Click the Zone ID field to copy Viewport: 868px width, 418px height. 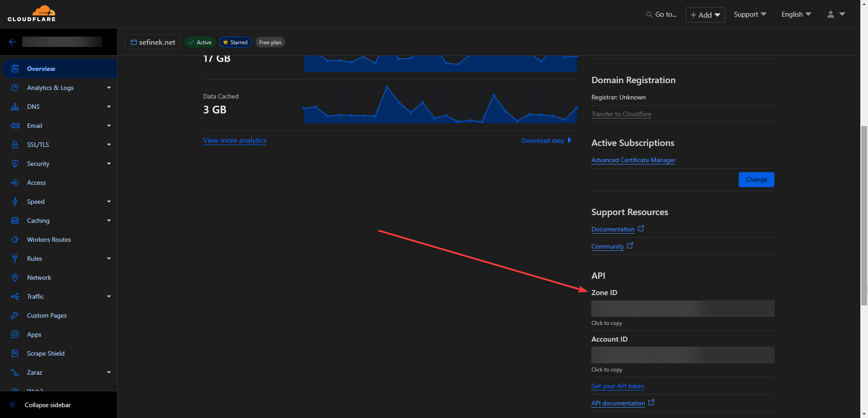(x=682, y=309)
